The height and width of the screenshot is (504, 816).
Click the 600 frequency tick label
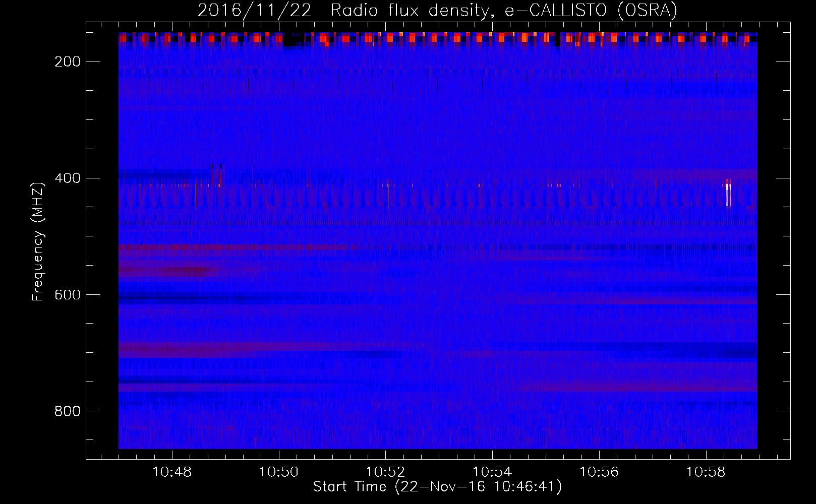(x=68, y=295)
